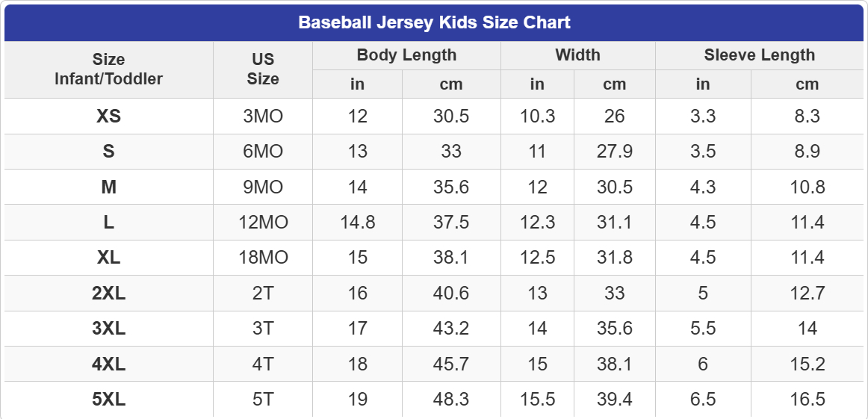This screenshot has height=419, width=868.
Task: Click the Width header cell
Action: 577,55
